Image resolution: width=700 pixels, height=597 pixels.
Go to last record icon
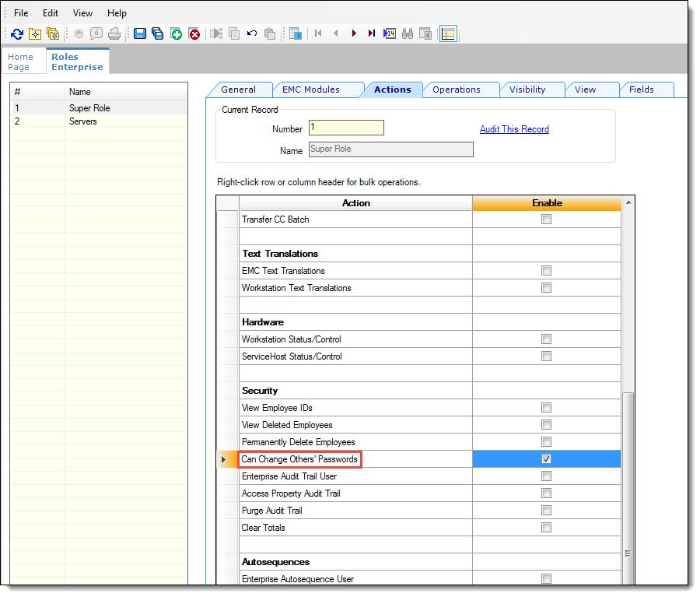pyautogui.click(x=372, y=33)
